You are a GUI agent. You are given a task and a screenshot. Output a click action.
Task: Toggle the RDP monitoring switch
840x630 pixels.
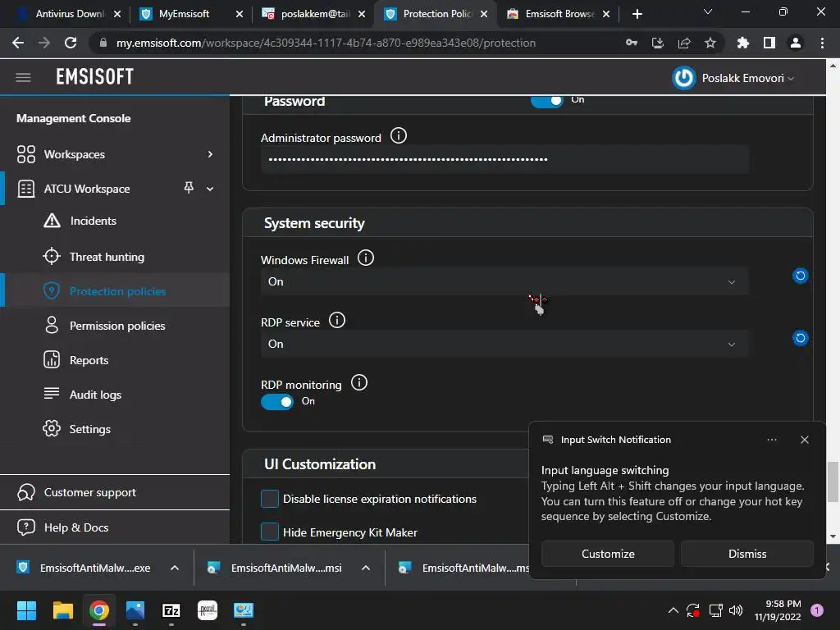pos(277,401)
